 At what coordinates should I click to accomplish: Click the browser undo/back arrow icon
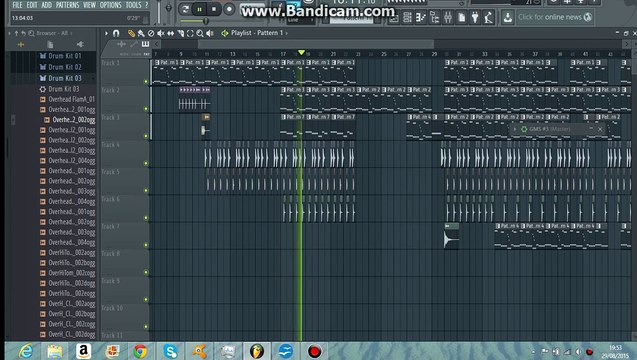(24, 33)
